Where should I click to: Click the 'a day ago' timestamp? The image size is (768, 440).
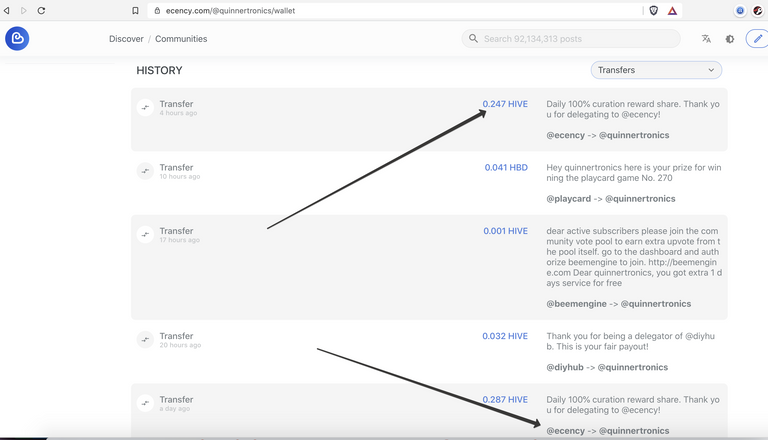174,409
